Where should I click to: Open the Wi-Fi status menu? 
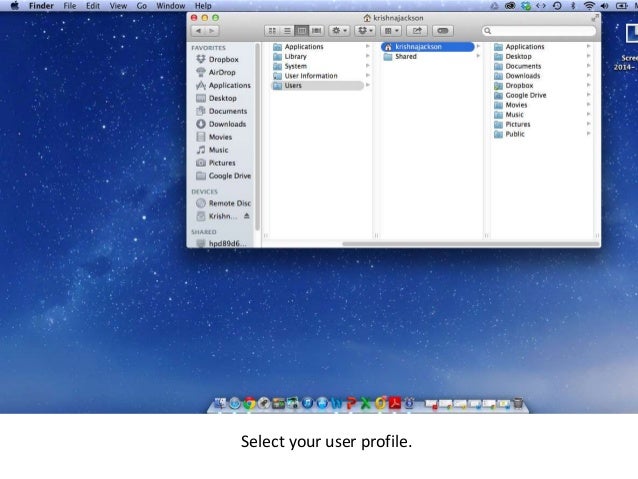point(589,6)
